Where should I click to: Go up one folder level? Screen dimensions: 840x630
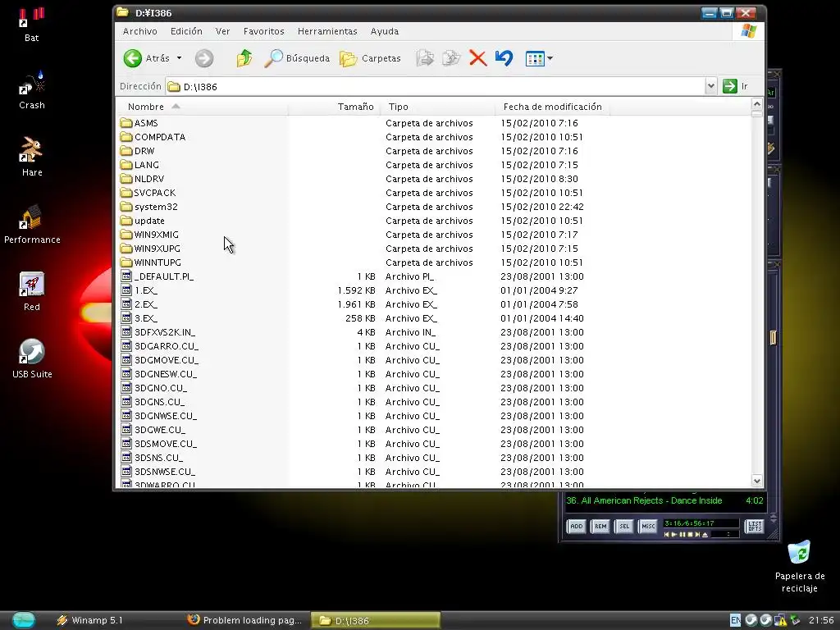244,58
